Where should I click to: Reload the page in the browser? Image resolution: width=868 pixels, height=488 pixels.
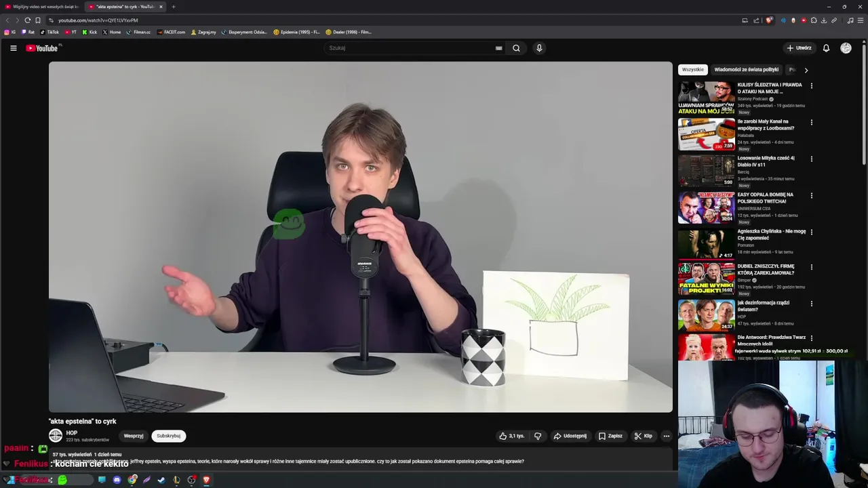pos(27,20)
